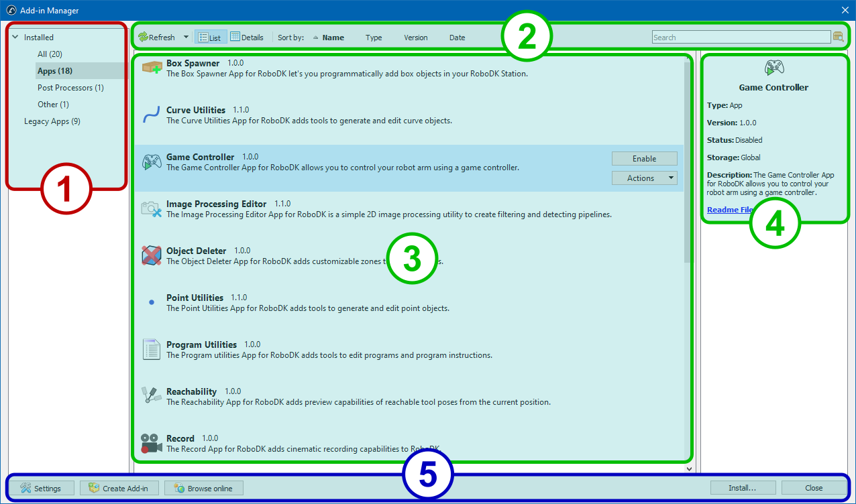Click the Curve Utilities icon
856x504 pixels.
[x=152, y=115]
